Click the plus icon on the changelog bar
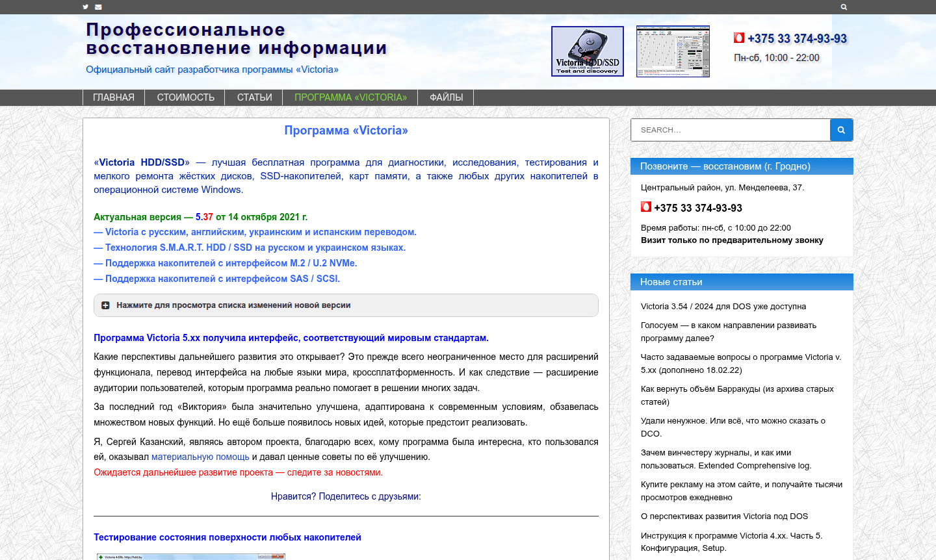 pyautogui.click(x=105, y=305)
